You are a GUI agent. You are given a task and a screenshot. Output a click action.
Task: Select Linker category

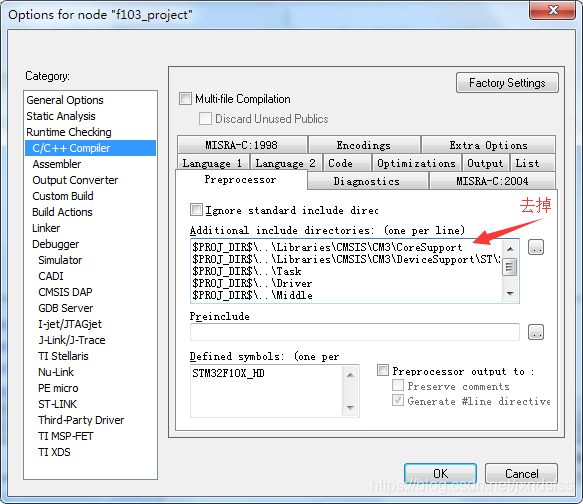tap(46, 228)
